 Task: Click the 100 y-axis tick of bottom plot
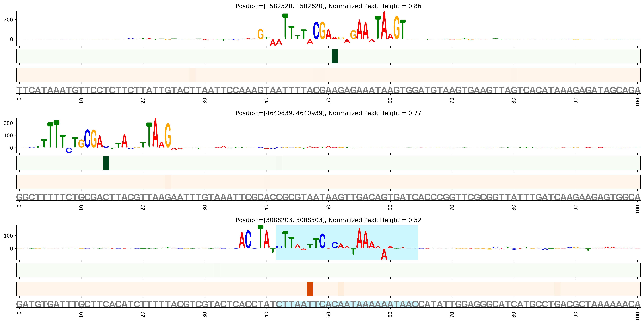pos(8,236)
